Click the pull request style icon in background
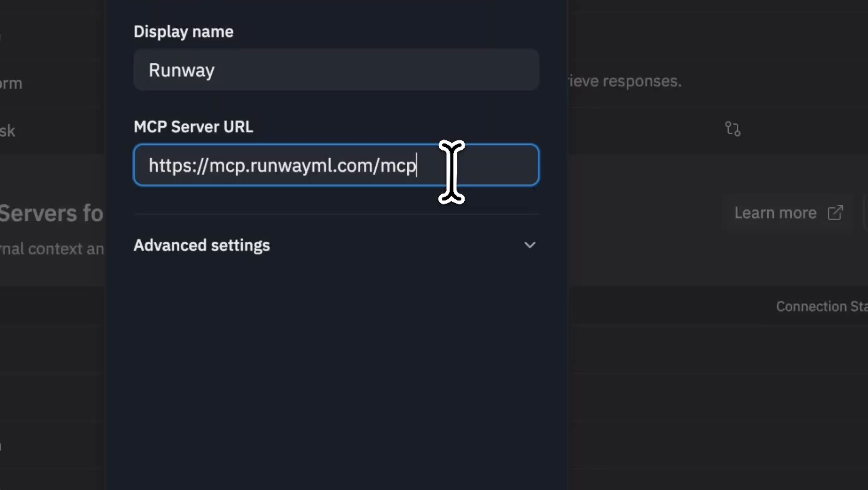The width and height of the screenshot is (868, 490). [x=732, y=129]
